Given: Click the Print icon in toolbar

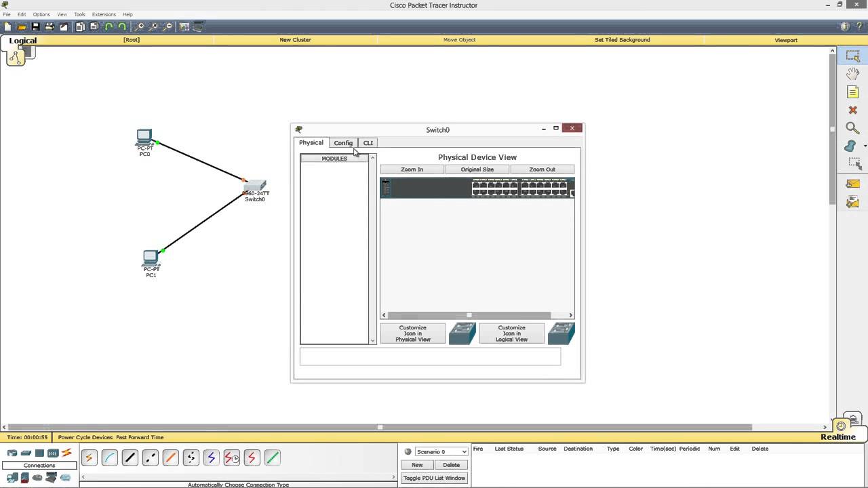Looking at the screenshot, I should [50, 27].
